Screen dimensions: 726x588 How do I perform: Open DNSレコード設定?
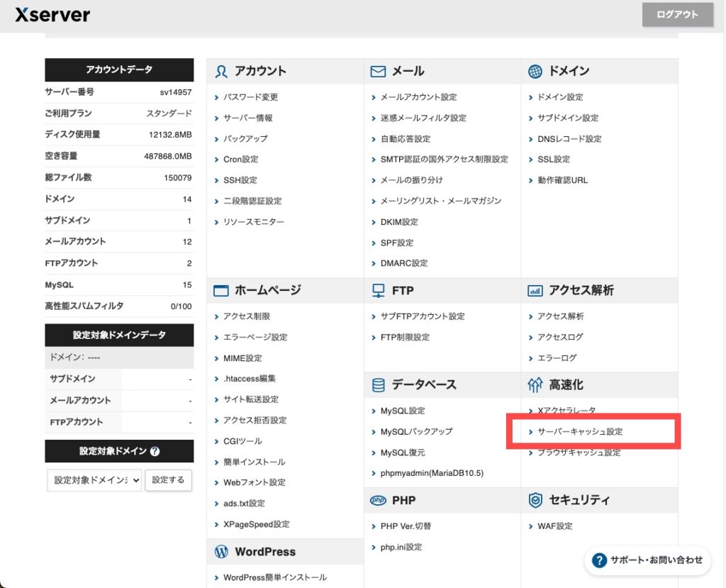[x=569, y=138]
